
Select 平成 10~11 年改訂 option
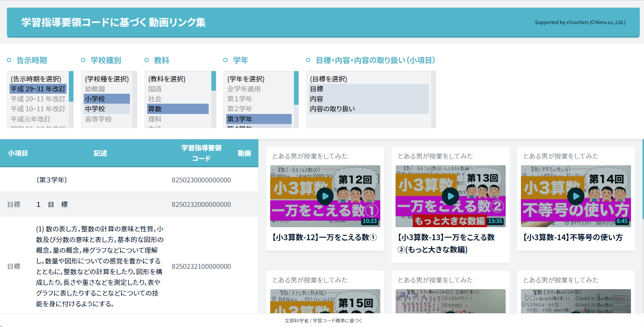pos(38,109)
